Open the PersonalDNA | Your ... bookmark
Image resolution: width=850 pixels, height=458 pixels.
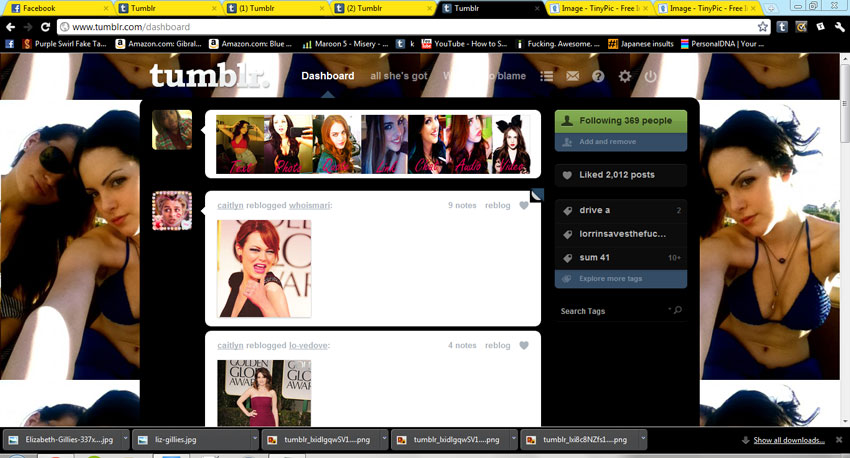click(x=723, y=44)
